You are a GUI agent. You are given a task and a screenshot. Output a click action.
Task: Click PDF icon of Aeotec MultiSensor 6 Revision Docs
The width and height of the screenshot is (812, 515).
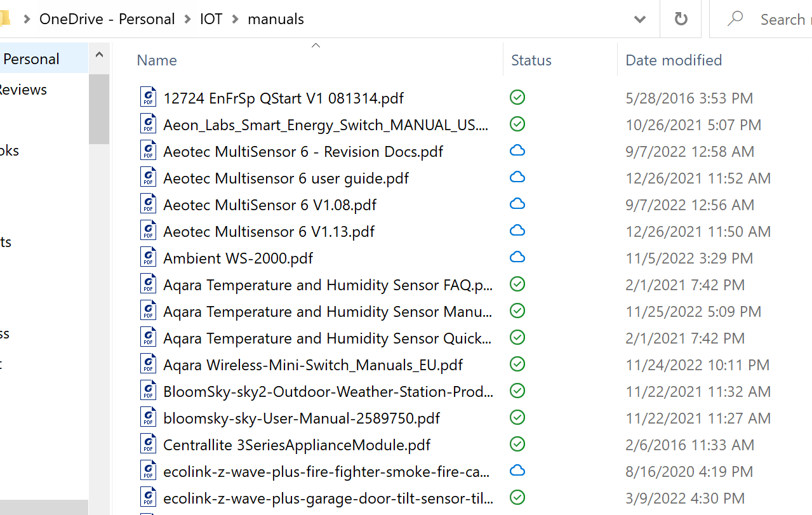click(148, 150)
